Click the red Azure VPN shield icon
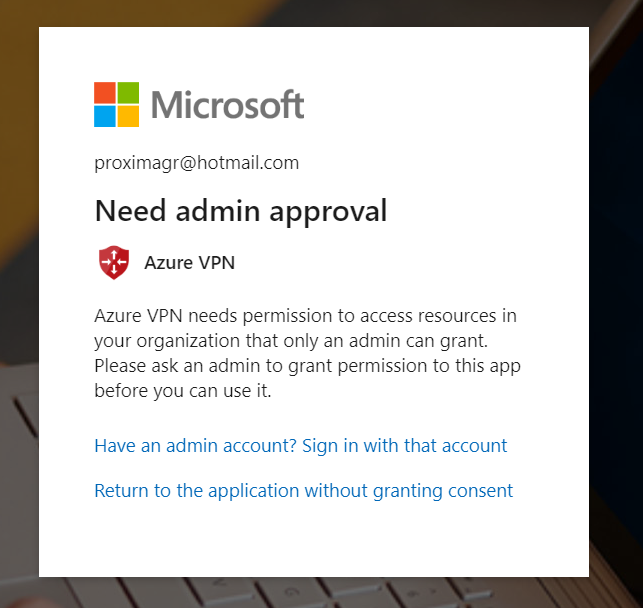Screen dimensions: 643x608 (113, 263)
